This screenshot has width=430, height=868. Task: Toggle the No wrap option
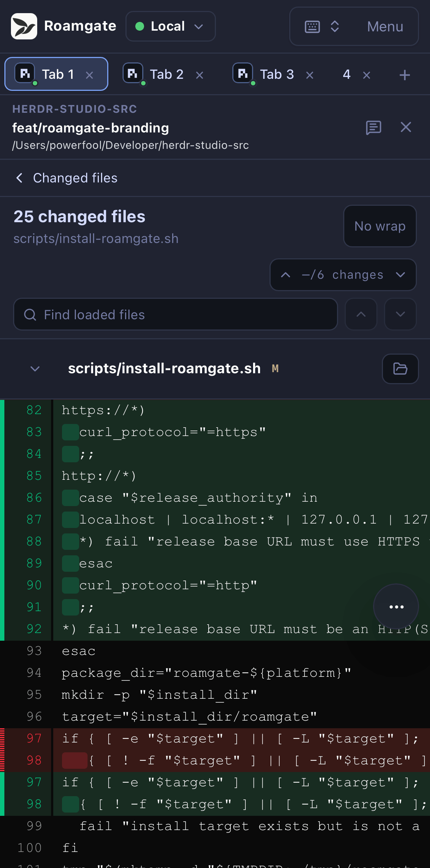[380, 226]
